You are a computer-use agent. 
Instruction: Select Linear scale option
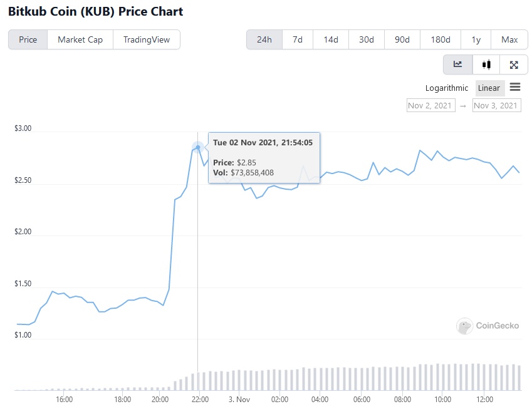[x=489, y=88]
